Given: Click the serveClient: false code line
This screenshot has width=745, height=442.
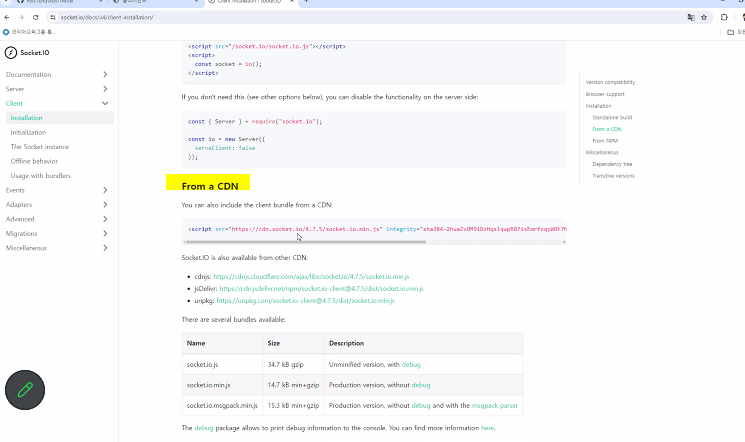Looking at the screenshot, I should tap(225, 148).
